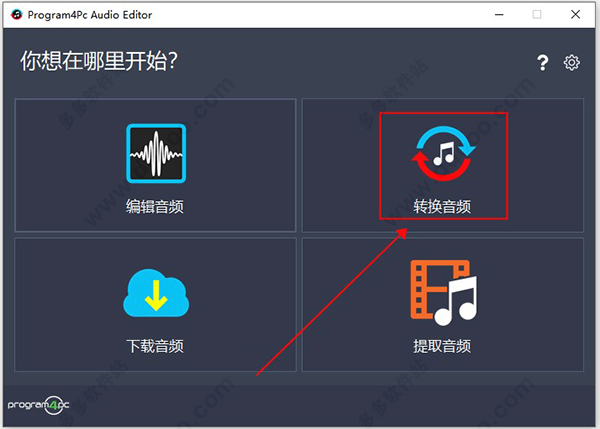Screen dimensions: 600x429
Task: Open help via the question mark icon
Action: (542, 62)
